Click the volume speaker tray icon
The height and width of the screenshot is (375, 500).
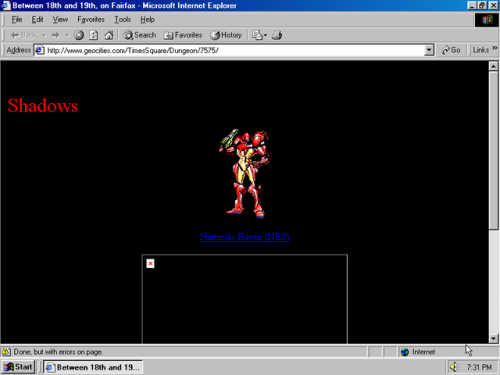point(454,367)
